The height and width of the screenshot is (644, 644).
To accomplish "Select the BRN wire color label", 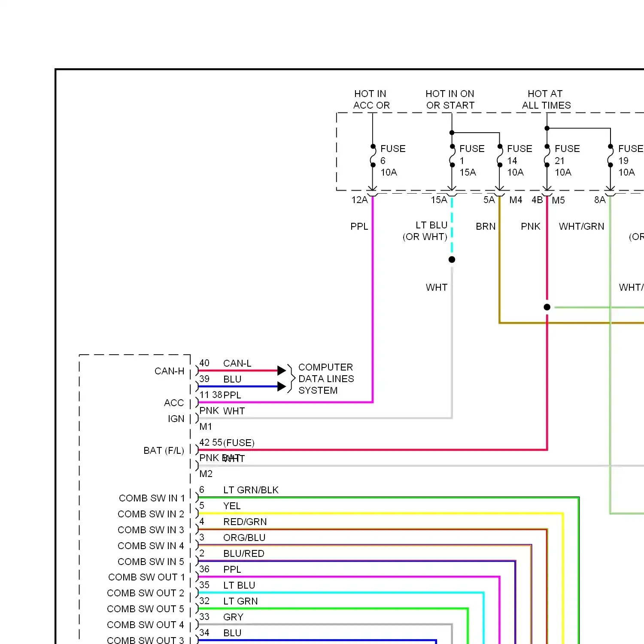I will coord(486,226).
